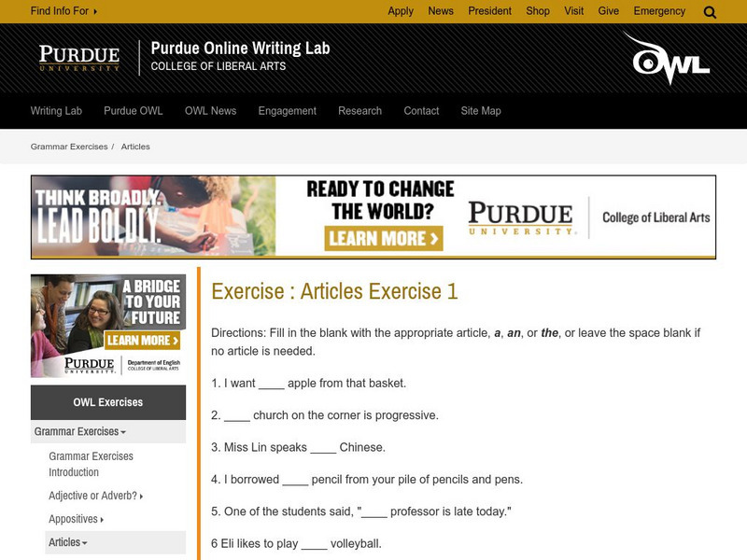Click the Purdue OWL logo
The width and height of the screenshot is (747, 560).
pos(667,58)
